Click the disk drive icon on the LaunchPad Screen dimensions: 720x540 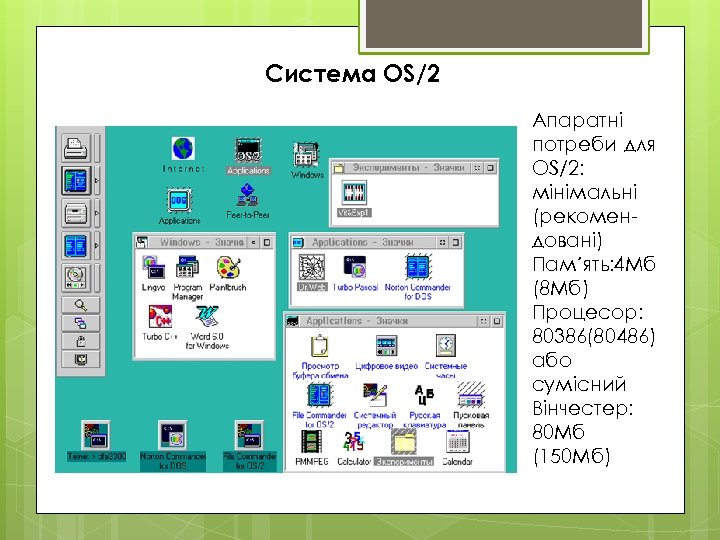click(x=76, y=213)
